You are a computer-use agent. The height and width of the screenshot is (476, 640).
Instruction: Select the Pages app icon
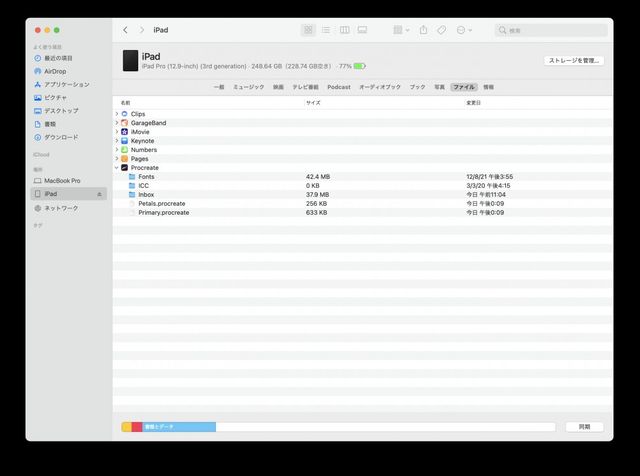124,159
